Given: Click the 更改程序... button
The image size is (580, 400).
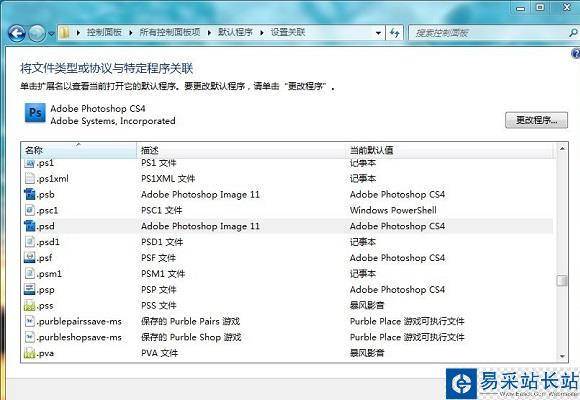Looking at the screenshot, I should pyautogui.click(x=536, y=120).
